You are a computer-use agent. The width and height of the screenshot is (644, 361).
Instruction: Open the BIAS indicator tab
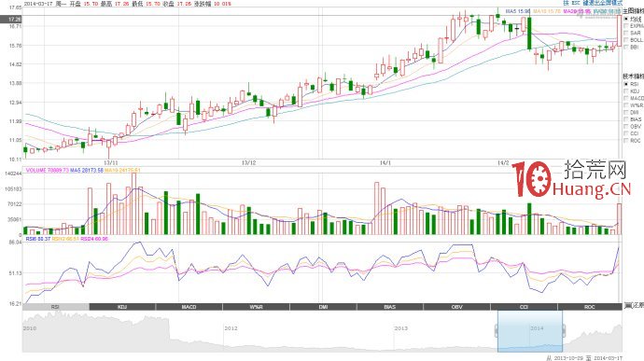pyautogui.click(x=390, y=307)
